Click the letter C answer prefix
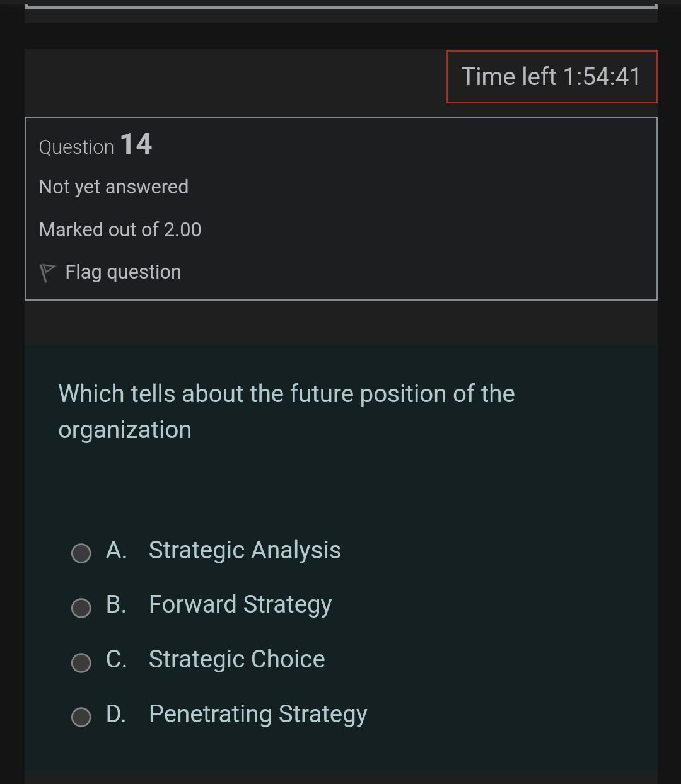681x784 pixels. coord(116,659)
